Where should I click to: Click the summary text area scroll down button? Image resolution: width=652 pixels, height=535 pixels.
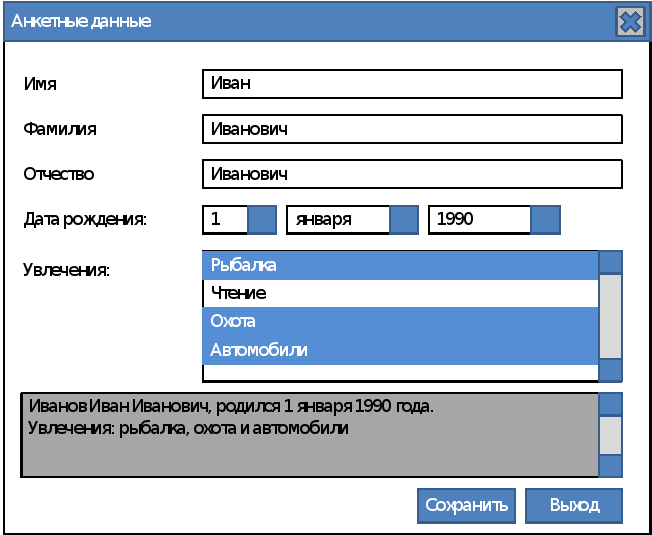pyautogui.click(x=610, y=466)
